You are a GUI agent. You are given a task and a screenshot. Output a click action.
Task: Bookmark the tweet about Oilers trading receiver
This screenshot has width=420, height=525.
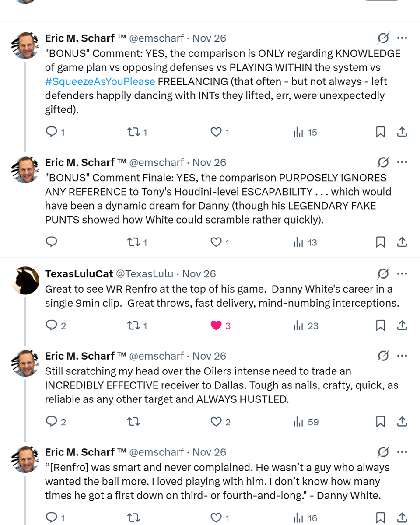pyautogui.click(x=380, y=421)
